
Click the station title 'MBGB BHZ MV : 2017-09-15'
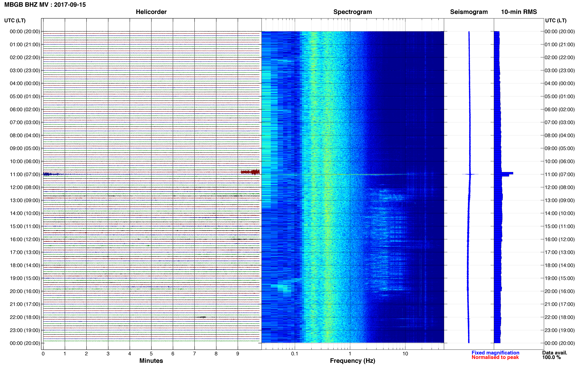[x=45, y=5]
